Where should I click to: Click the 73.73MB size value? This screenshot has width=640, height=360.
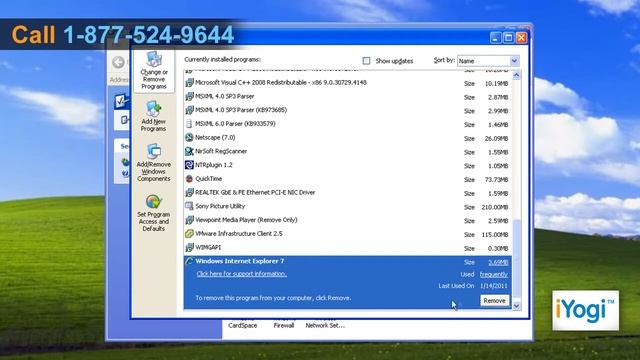coord(496,180)
